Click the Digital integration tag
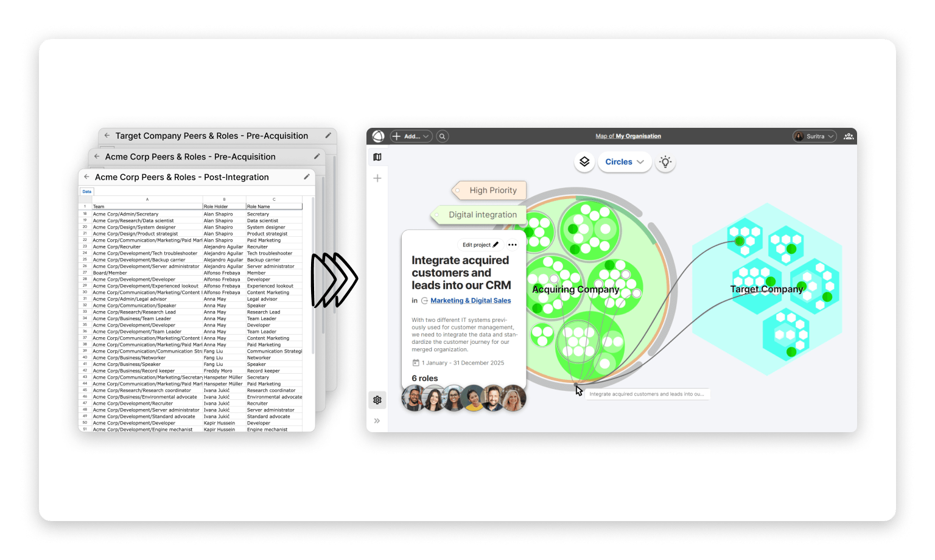The width and height of the screenshot is (935, 560). (x=478, y=215)
